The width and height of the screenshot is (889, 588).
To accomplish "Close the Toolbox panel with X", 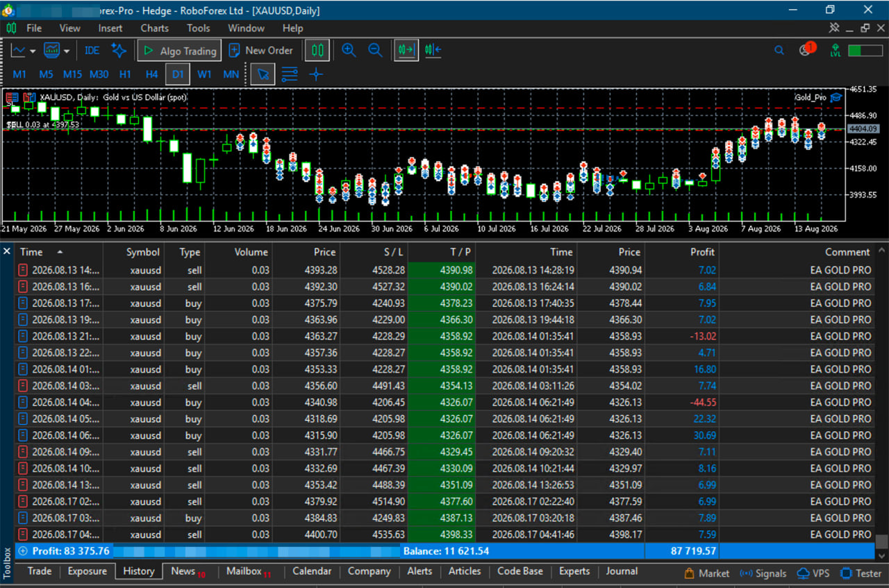I will tap(7, 251).
